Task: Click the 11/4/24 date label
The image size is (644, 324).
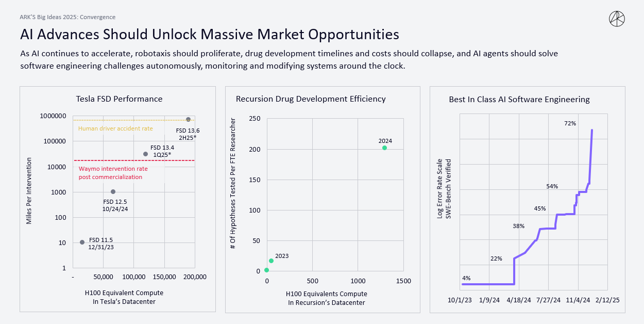Action: coord(579,299)
